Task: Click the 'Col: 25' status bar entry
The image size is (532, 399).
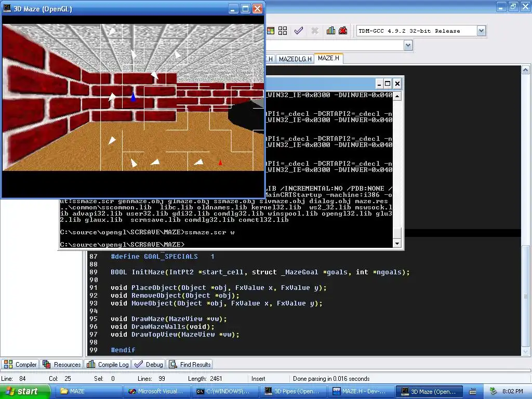Action: (60, 379)
